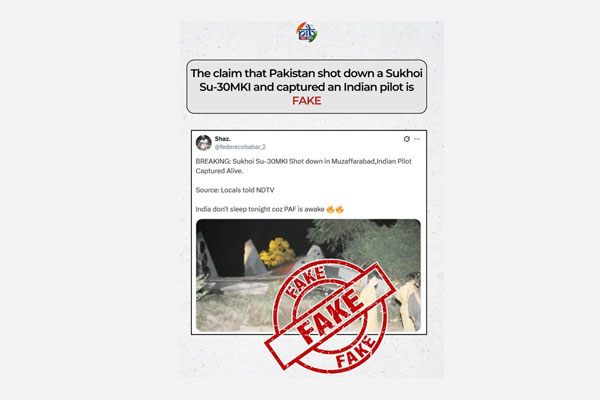
Task: Click the upper FAKE text on stamp ring
Action: click(x=305, y=281)
